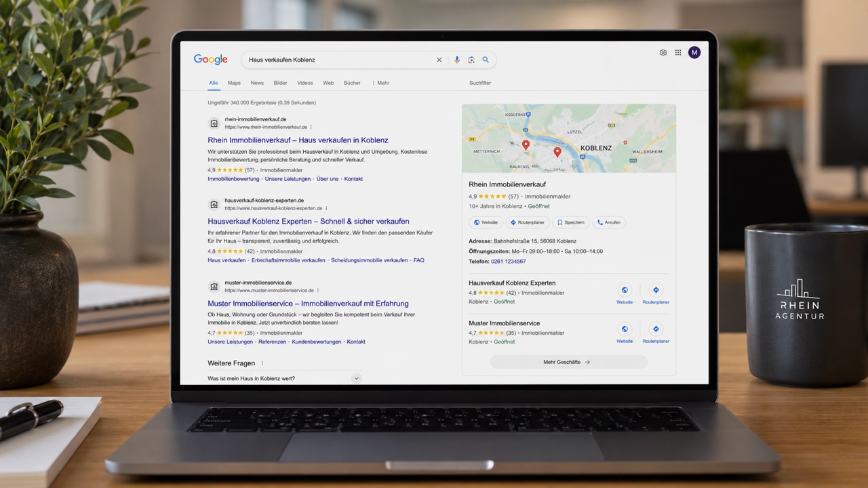Open result 'Muster Immobilienservice – Immobilienverkauf mit Erfahrung'
Viewport: 868px width, 488px height.
tap(308, 303)
